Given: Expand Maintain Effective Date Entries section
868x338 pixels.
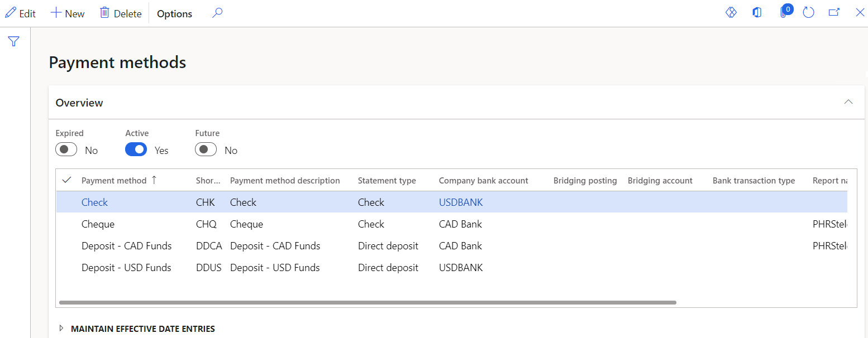Looking at the screenshot, I should point(137,329).
